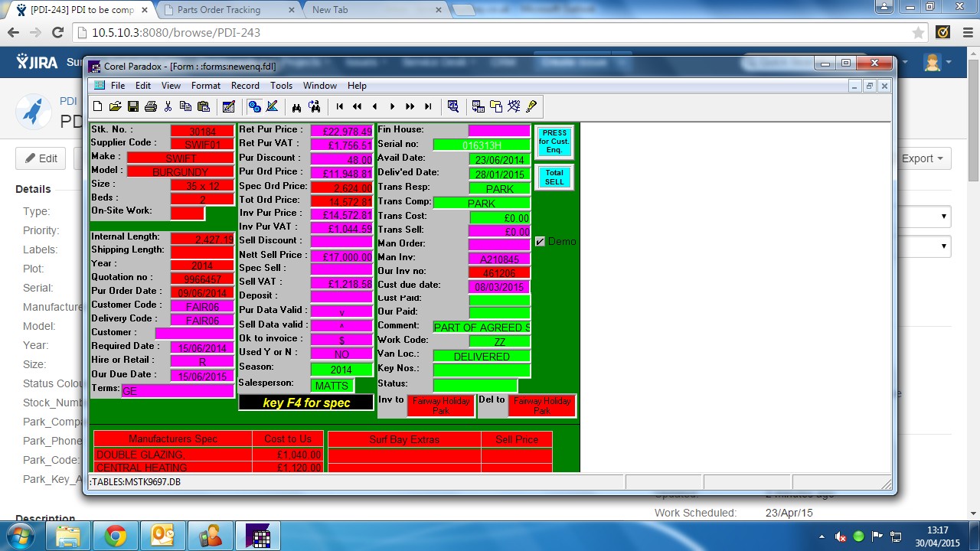The height and width of the screenshot is (551, 980).
Task: Go to next record arrow
Action: click(393, 106)
